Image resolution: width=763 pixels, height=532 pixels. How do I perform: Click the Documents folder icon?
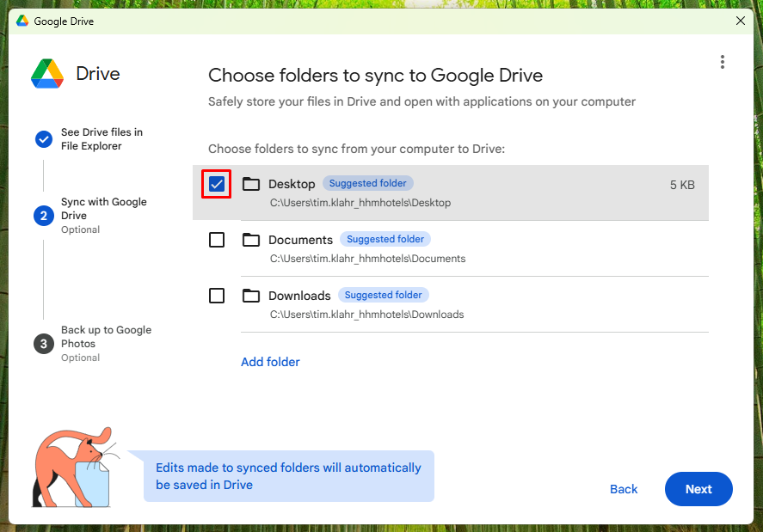click(251, 240)
